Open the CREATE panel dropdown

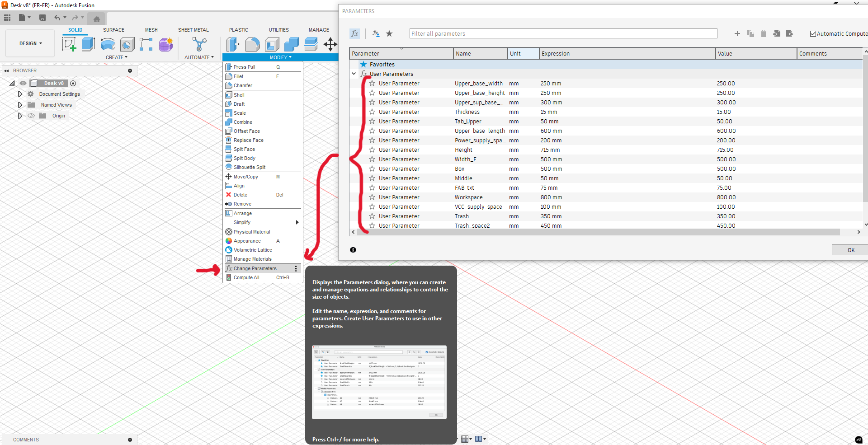point(117,57)
